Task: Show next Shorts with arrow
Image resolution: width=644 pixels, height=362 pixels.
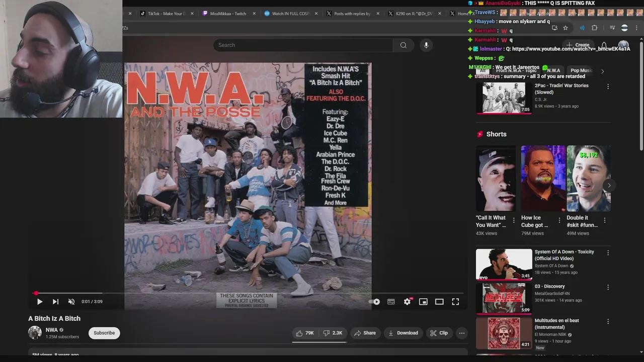Action: [x=609, y=186]
